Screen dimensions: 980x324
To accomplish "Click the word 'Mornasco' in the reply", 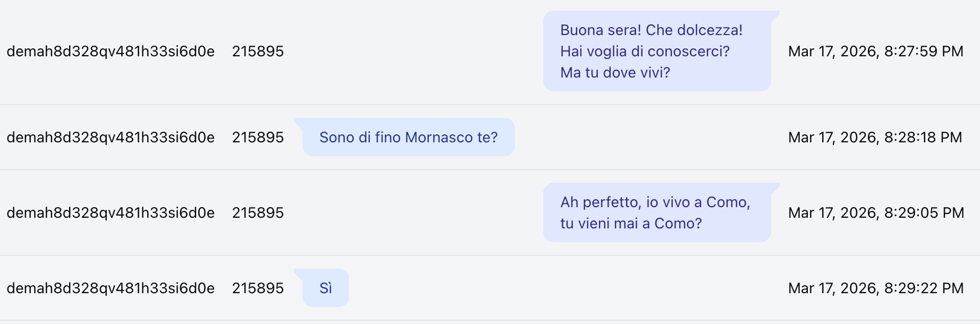I will [x=438, y=138].
